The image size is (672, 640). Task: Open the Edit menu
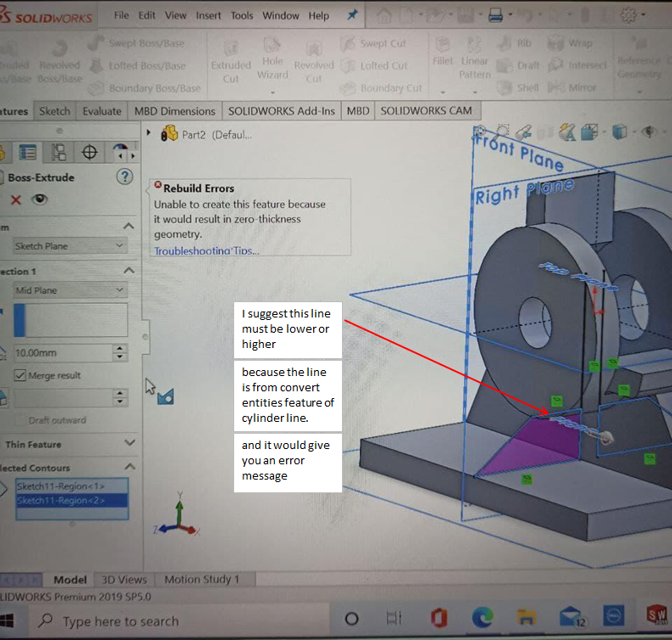(x=147, y=15)
